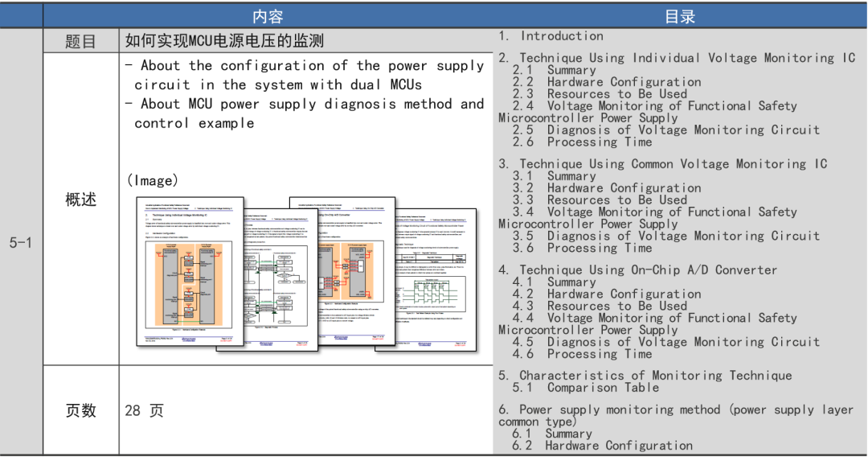Click the "目录" column header
This screenshot has width=868, height=461.
(x=680, y=16)
